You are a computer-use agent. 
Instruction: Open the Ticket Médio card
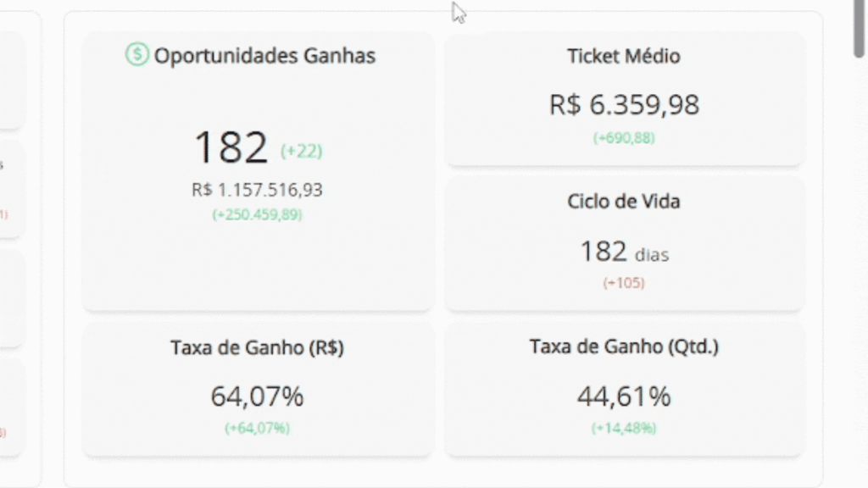tap(624, 98)
